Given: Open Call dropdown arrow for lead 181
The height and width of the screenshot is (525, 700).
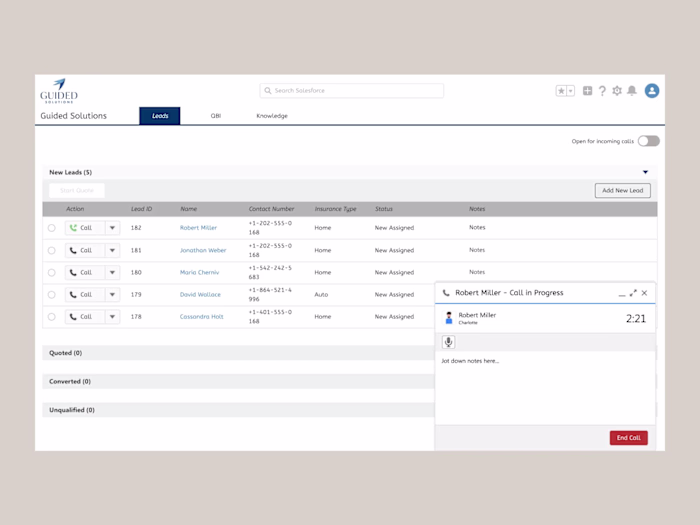Looking at the screenshot, I should [x=112, y=250].
